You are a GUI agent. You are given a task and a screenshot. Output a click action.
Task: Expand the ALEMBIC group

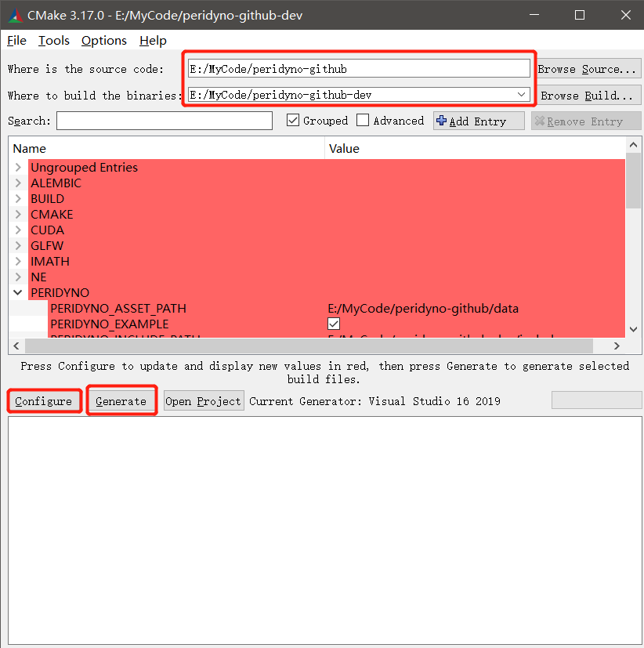18,183
